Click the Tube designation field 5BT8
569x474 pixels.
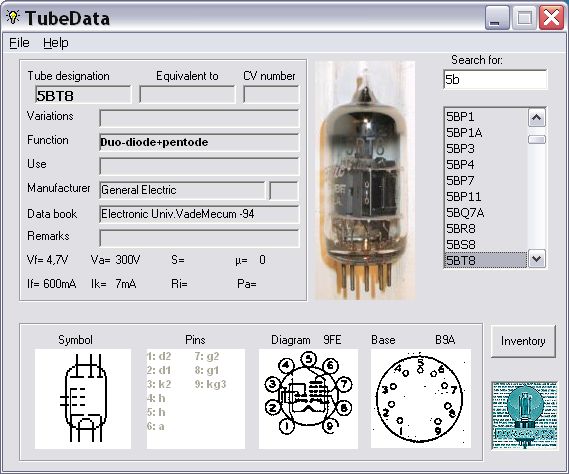click(83, 95)
